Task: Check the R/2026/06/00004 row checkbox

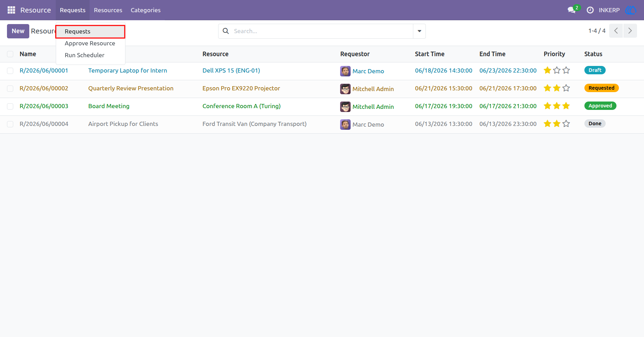Action: (x=10, y=124)
